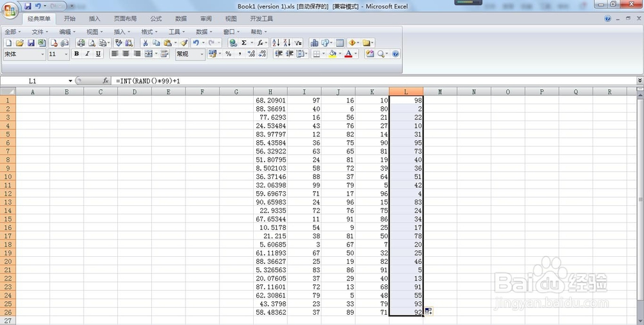This screenshot has width=644, height=325.
Task: Click the Percent Style icon
Action: [x=229, y=54]
